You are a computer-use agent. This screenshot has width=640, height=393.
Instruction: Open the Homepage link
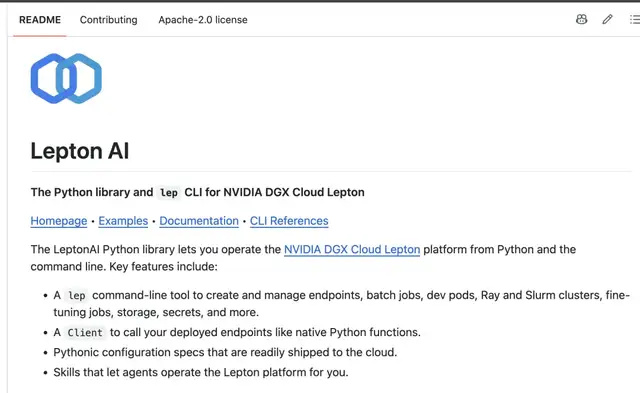click(x=59, y=221)
